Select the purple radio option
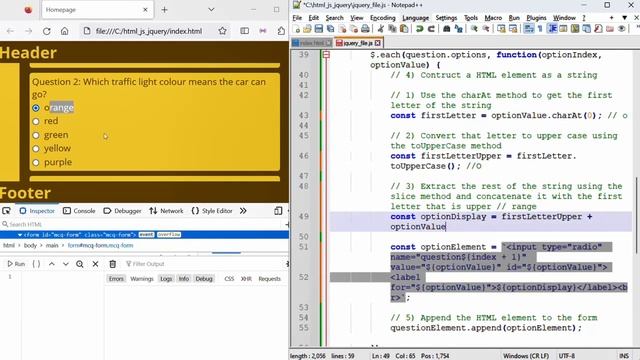 36,162
